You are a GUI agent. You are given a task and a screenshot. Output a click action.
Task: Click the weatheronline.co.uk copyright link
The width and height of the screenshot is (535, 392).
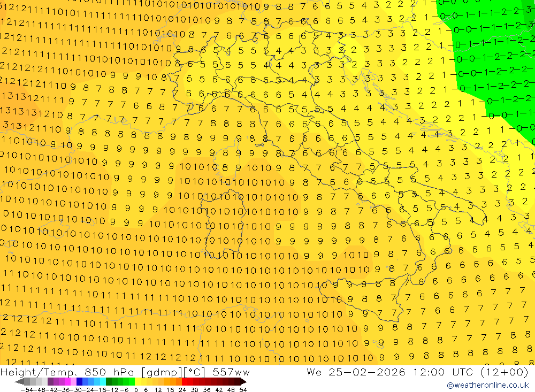[x=488, y=385]
